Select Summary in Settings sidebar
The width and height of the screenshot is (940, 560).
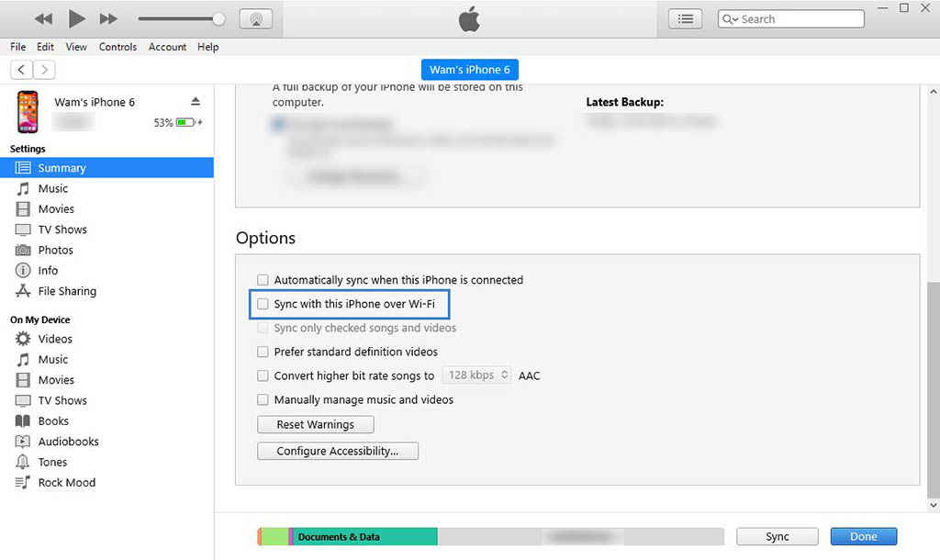(106, 168)
